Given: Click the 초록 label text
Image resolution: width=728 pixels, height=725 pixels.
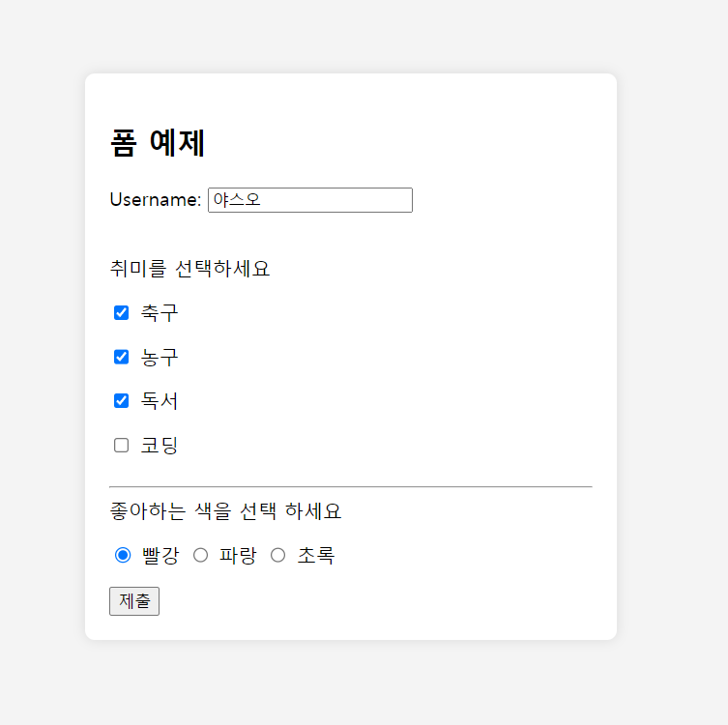Looking at the screenshot, I should pyautogui.click(x=316, y=555).
